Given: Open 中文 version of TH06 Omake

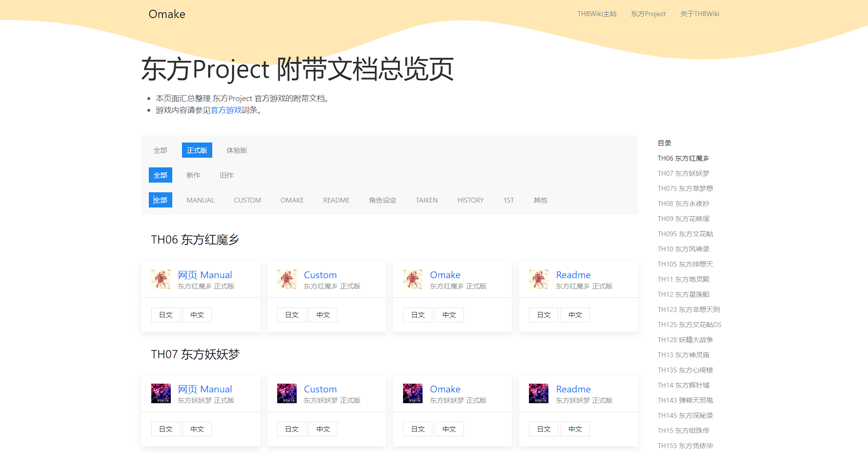Looking at the screenshot, I should tap(449, 315).
